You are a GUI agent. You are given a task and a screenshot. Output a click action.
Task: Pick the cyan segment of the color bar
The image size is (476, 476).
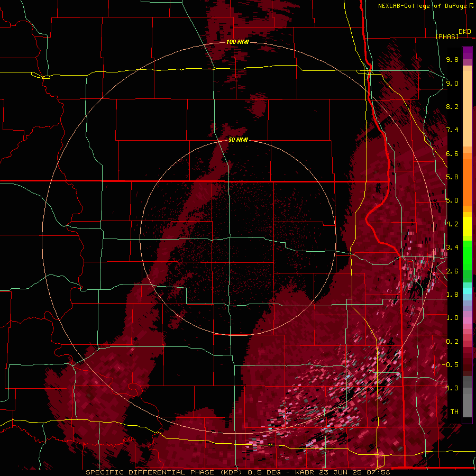pos(467,291)
